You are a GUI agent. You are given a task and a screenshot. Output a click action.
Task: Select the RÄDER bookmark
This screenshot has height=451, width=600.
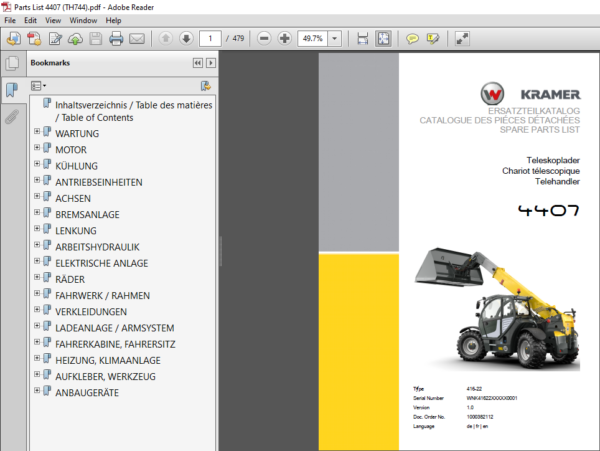point(70,280)
